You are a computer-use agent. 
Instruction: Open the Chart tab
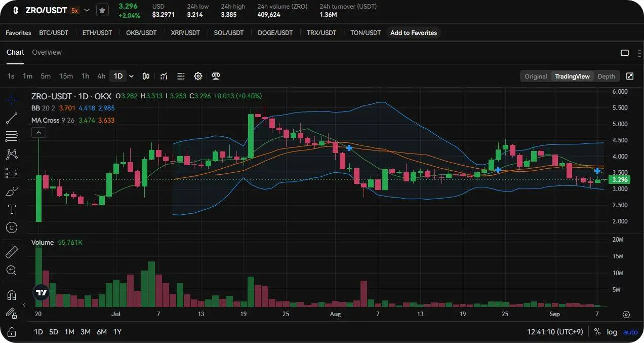(15, 52)
